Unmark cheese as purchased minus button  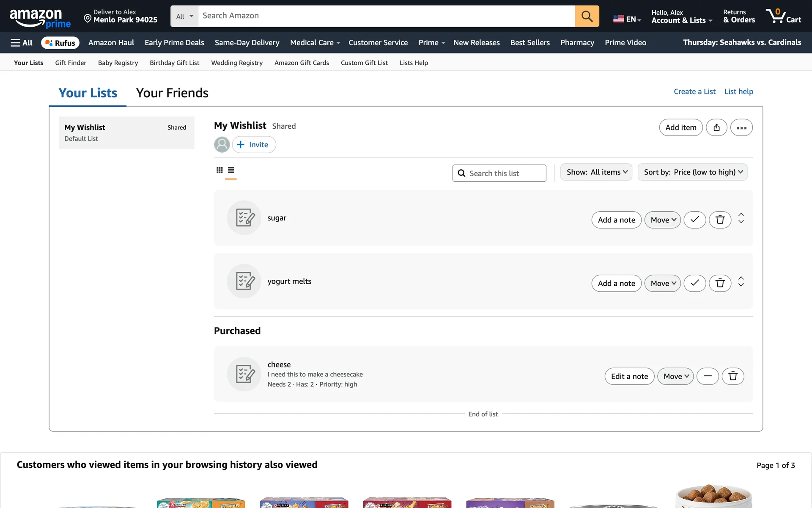coord(708,376)
